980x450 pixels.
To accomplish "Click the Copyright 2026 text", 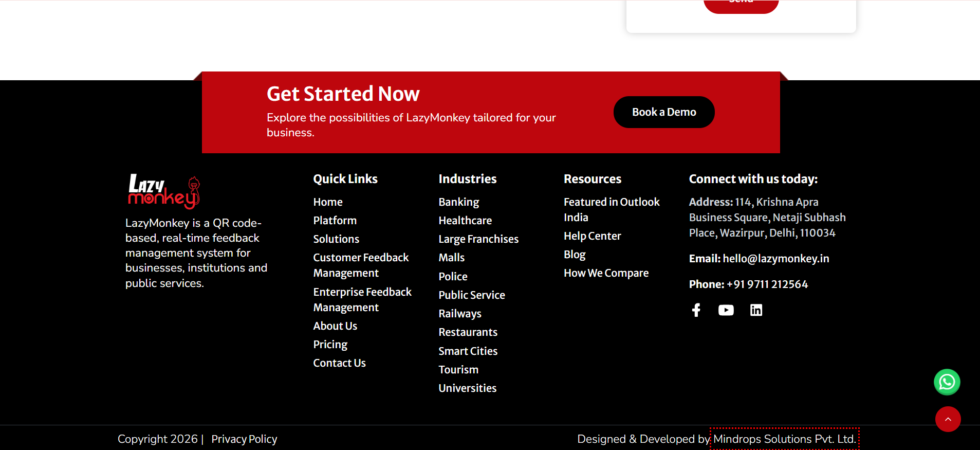I will 158,439.
